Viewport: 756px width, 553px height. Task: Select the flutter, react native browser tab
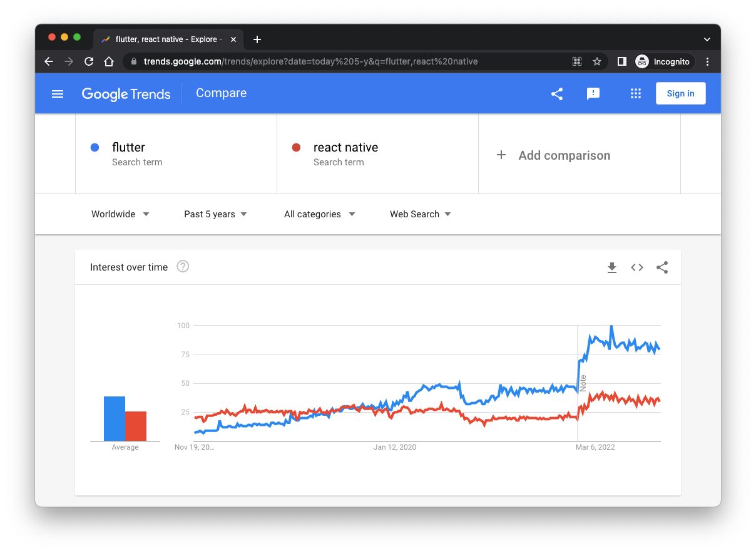pos(168,39)
